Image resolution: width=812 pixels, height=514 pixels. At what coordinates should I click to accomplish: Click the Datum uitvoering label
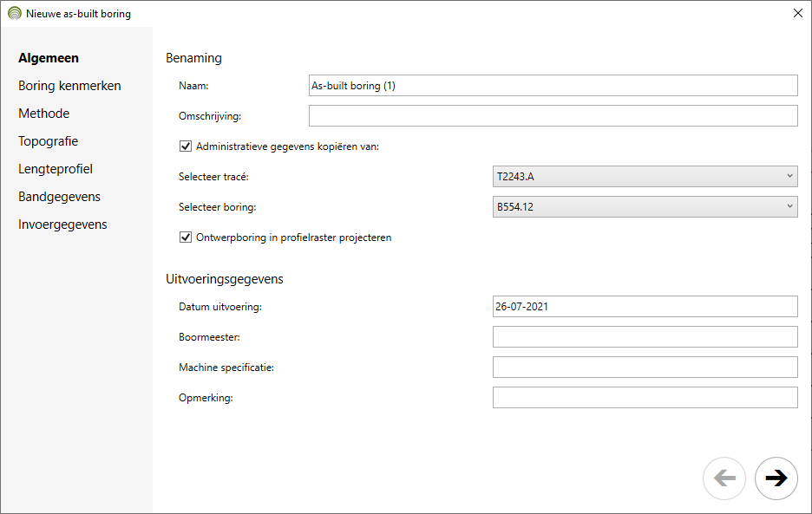pyautogui.click(x=220, y=307)
